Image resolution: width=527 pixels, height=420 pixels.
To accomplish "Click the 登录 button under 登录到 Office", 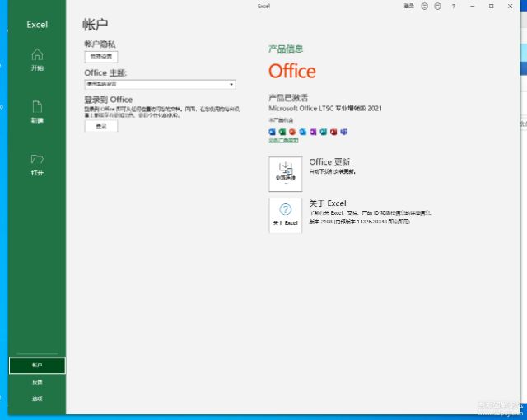I will 101,126.
